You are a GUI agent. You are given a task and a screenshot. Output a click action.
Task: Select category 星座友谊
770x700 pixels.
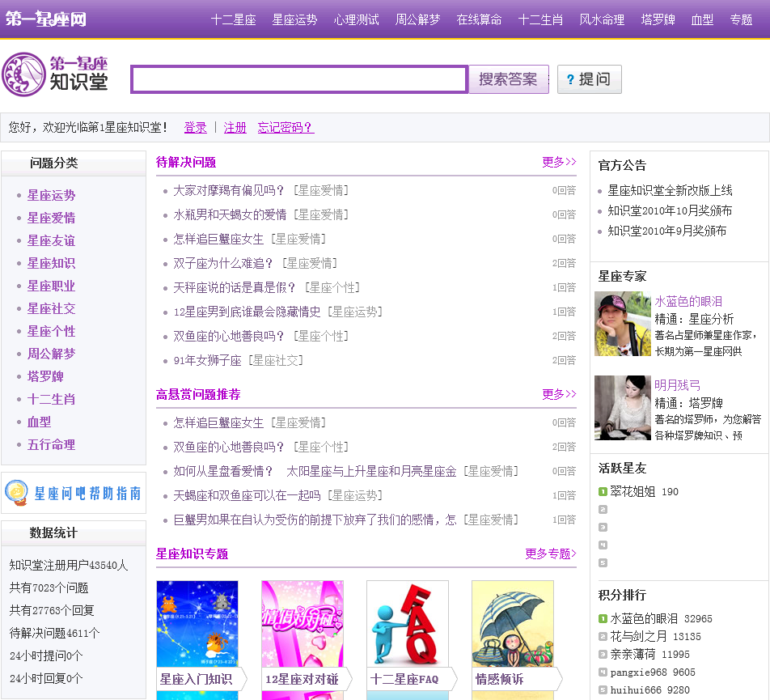coord(51,240)
